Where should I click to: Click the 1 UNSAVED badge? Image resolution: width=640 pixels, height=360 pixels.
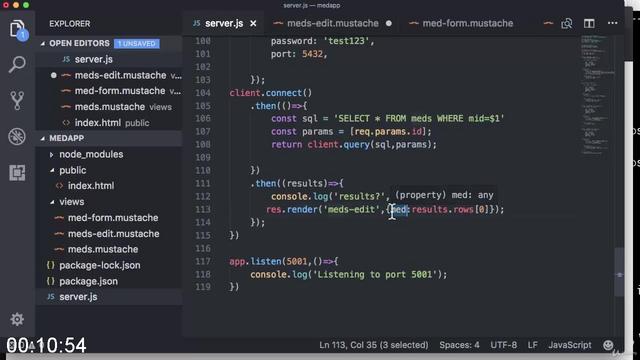[x=137, y=44]
